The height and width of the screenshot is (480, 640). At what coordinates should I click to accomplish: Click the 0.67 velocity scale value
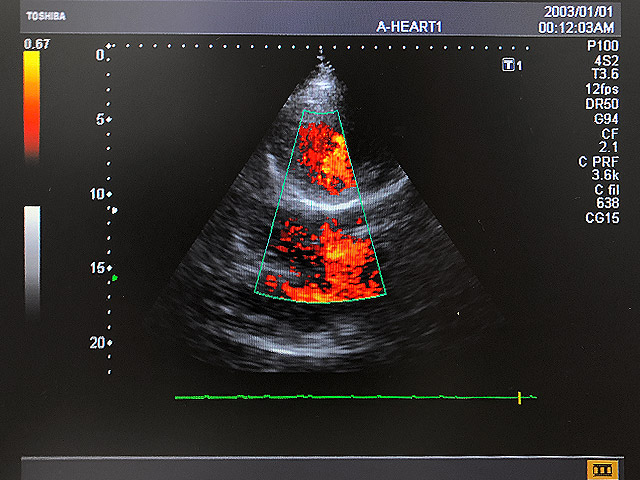(37, 44)
